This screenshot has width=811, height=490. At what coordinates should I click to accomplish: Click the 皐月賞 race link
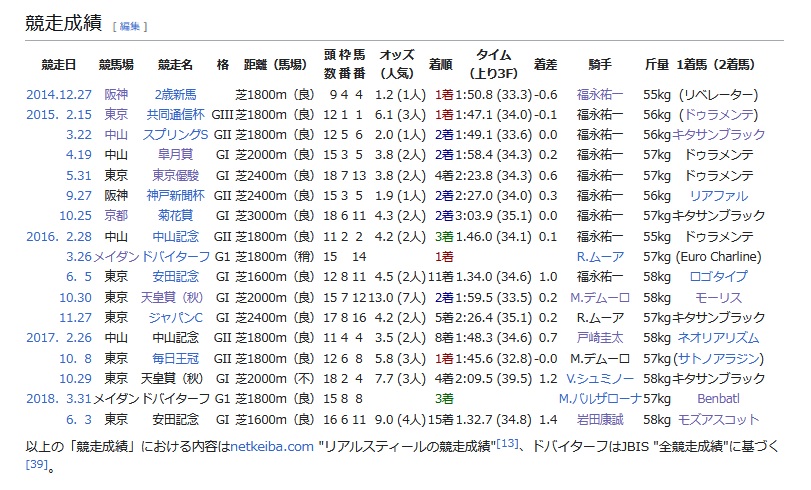pos(175,155)
